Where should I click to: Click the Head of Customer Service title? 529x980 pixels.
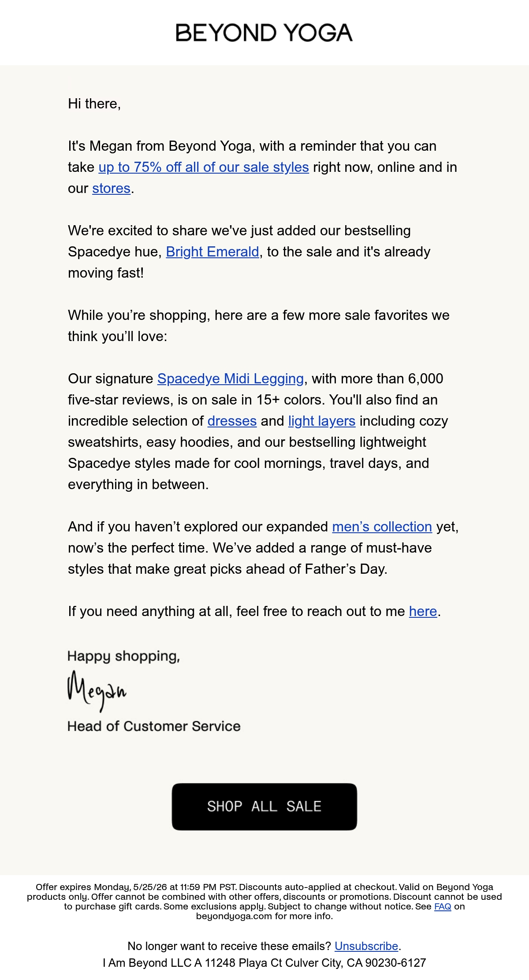tap(154, 726)
